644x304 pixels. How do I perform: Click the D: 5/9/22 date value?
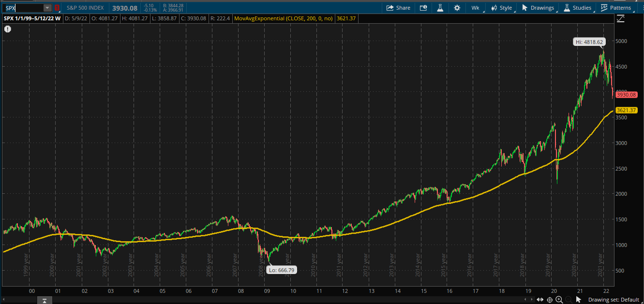tap(75, 18)
